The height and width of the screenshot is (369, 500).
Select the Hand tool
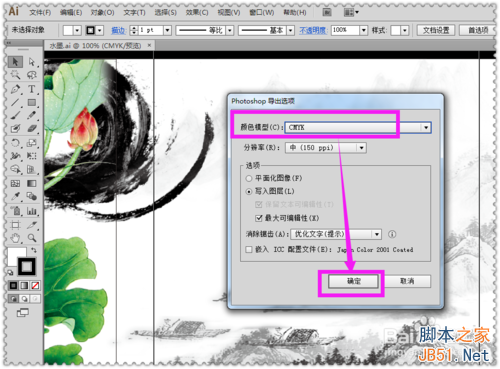(x=15, y=238)
